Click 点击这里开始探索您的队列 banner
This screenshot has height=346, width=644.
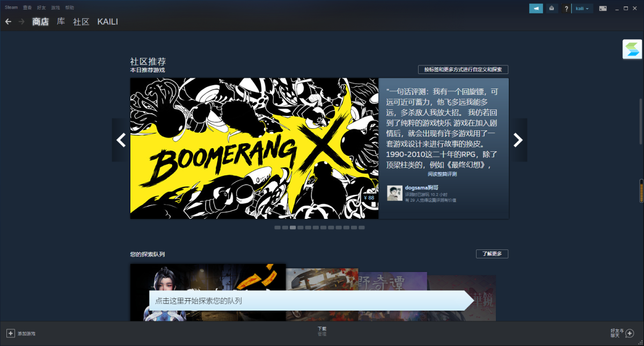click(311, 301)
